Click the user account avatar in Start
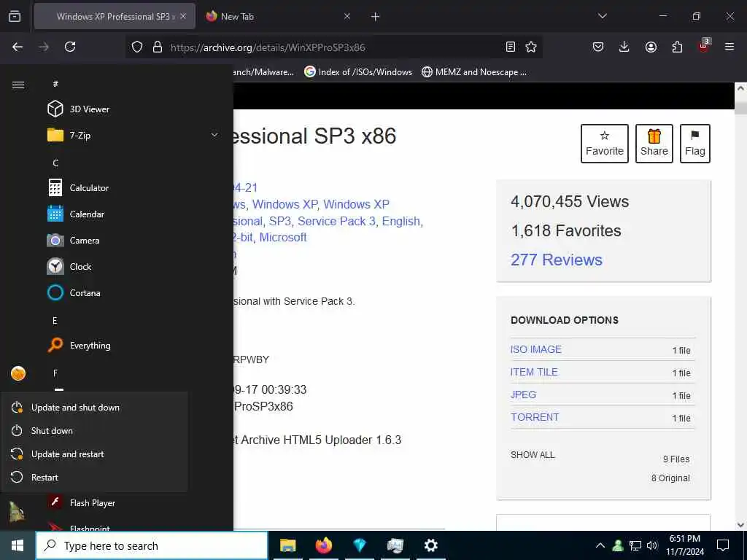 pos(18,373)
